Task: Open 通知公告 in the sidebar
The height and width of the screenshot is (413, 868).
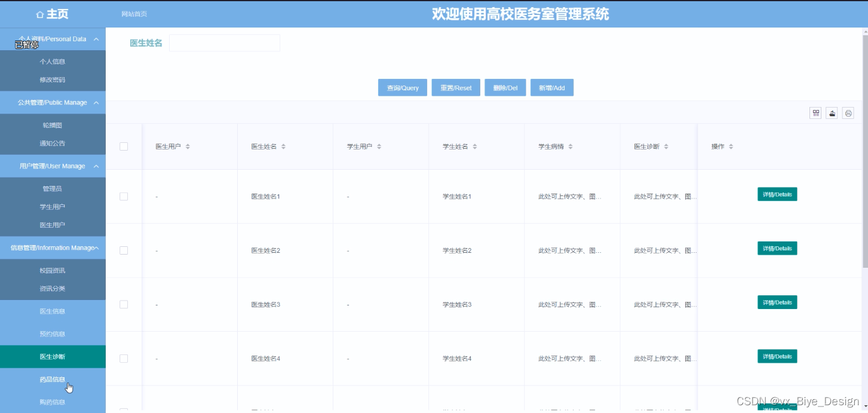Action: coord(53,143)
